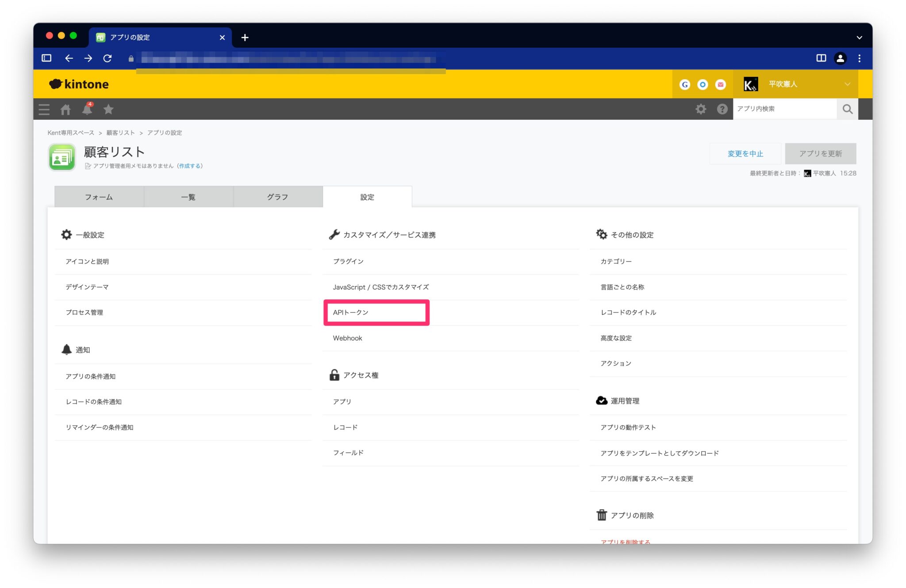Click the 変更を中止 button

tap(745, 153)
